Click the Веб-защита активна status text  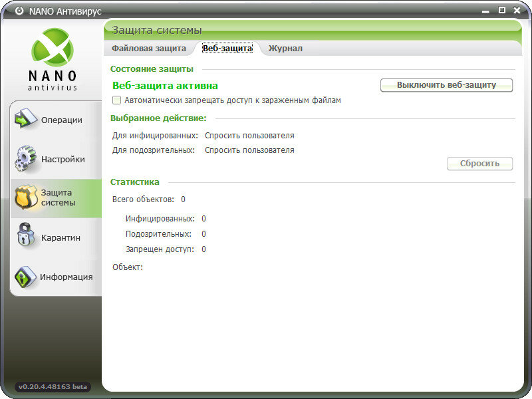[165, 86]
